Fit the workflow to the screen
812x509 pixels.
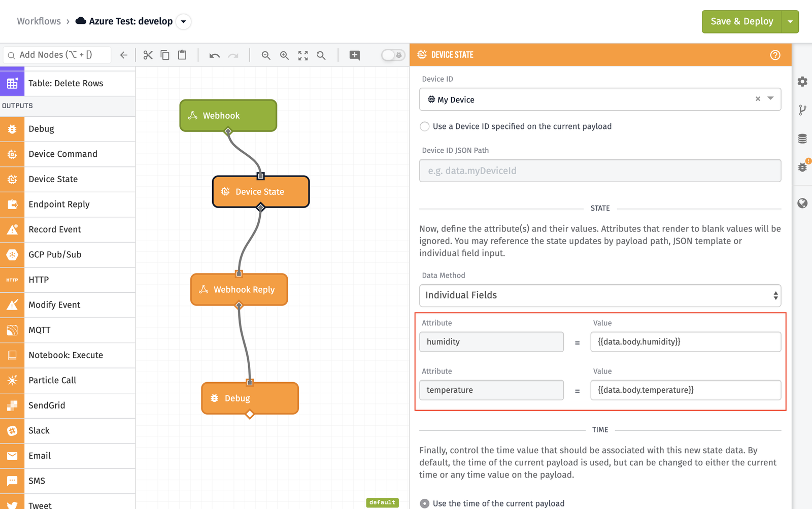pyautogui.click(x=303, y=55)
